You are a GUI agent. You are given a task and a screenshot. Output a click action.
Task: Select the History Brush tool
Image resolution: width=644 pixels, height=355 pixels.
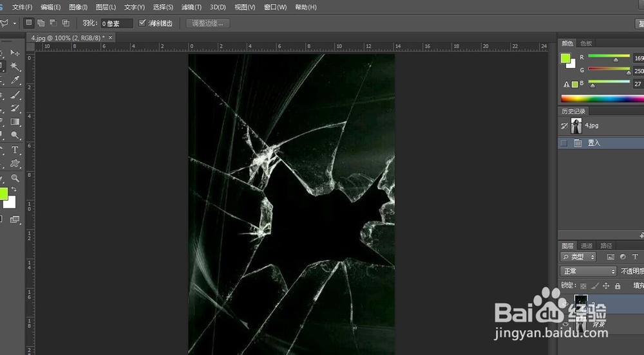click(15, 108)
